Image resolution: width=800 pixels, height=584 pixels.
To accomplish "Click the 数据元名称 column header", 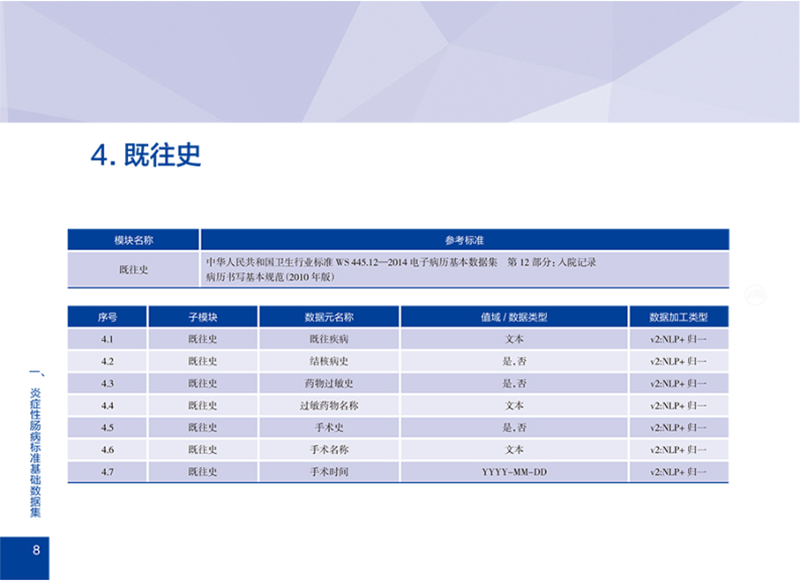I will coord(329,317).
